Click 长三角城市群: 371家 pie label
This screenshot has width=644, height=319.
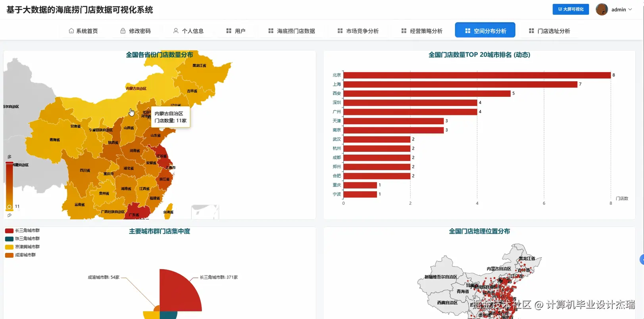pos(219,277)
